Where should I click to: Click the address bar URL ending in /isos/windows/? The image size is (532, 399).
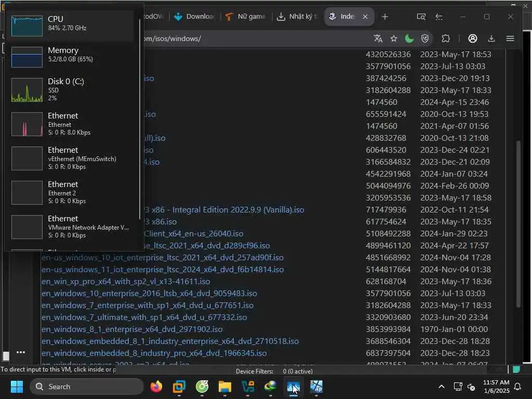pos(172,38)
